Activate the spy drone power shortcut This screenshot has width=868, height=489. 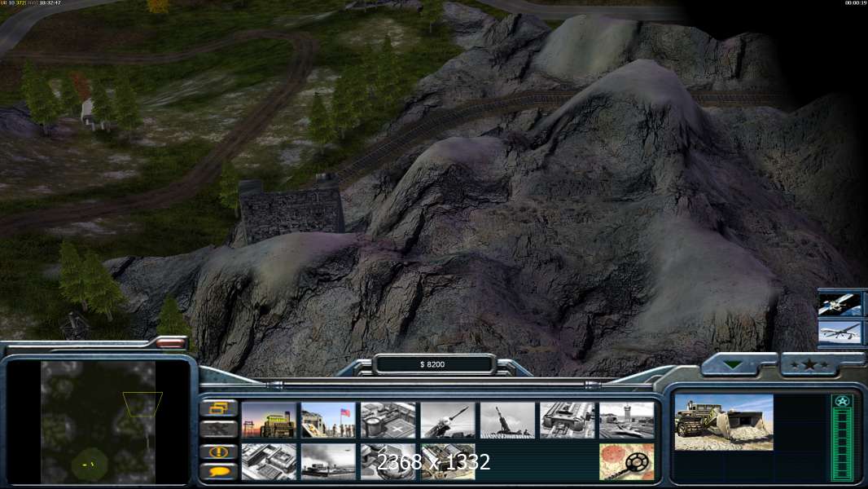(840, 333)
